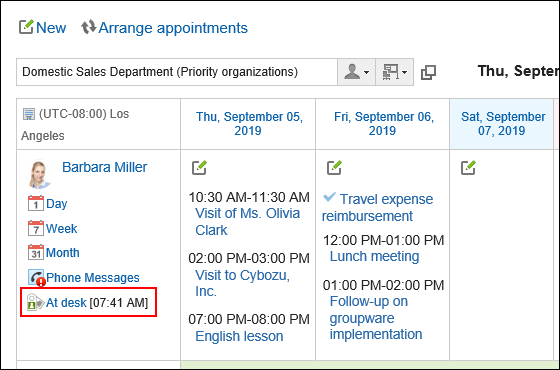Click the 07:00 PM-08:00 PM time text
This screenshot has width=560, height=370.
[x=249, y=319]
